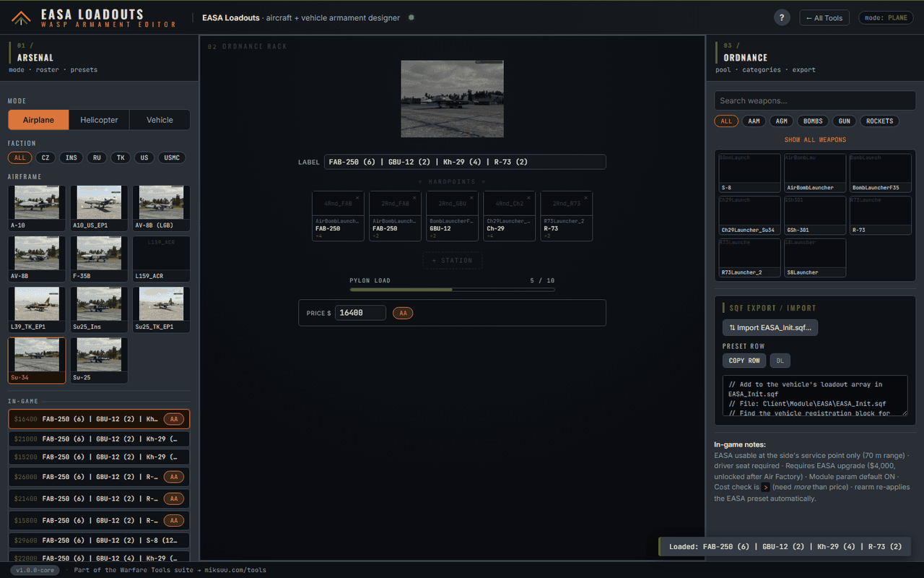924x578 pixels.
Task: Filter factions by US
Action: coord(144,158)
